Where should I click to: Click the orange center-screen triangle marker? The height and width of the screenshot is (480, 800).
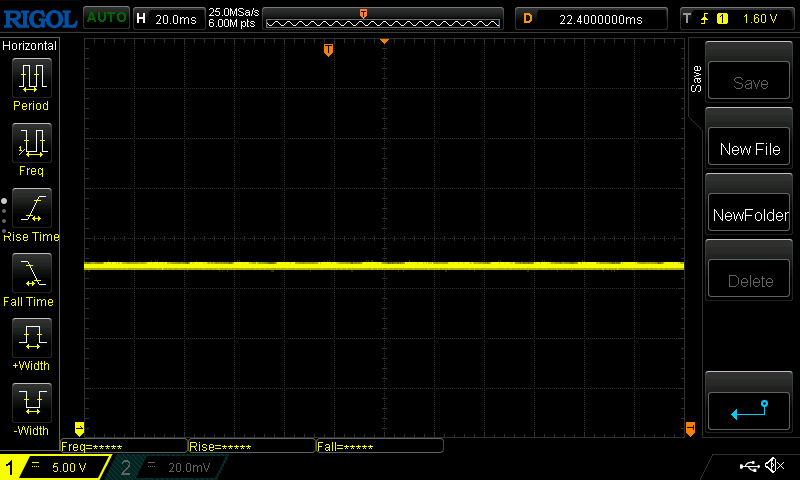(385, 41)
